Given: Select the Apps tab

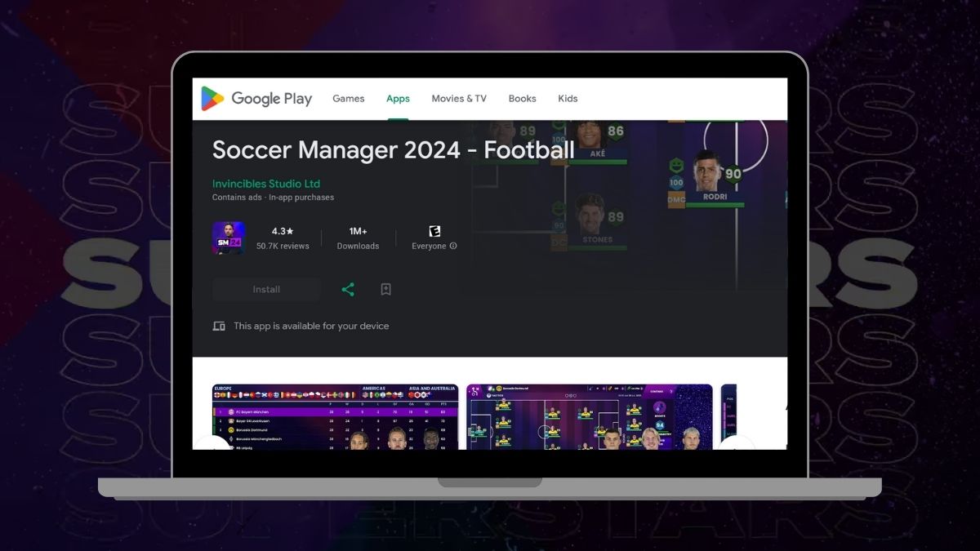Looking at the screenshot, I should point(398,99).
